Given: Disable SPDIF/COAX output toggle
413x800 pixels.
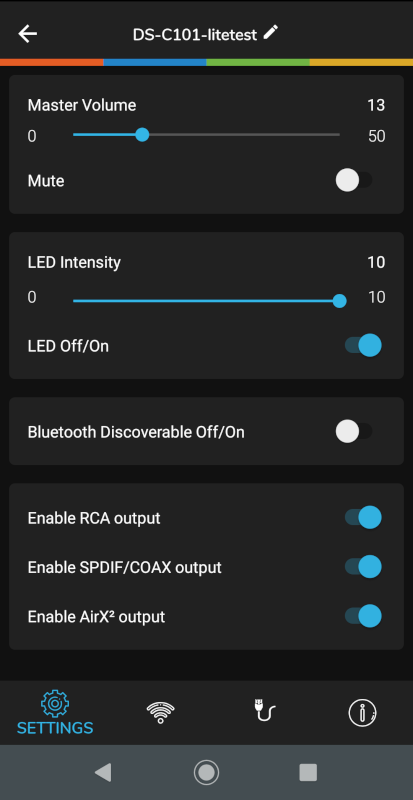Looking at the screenshot, I should click(x=363, y=566).
